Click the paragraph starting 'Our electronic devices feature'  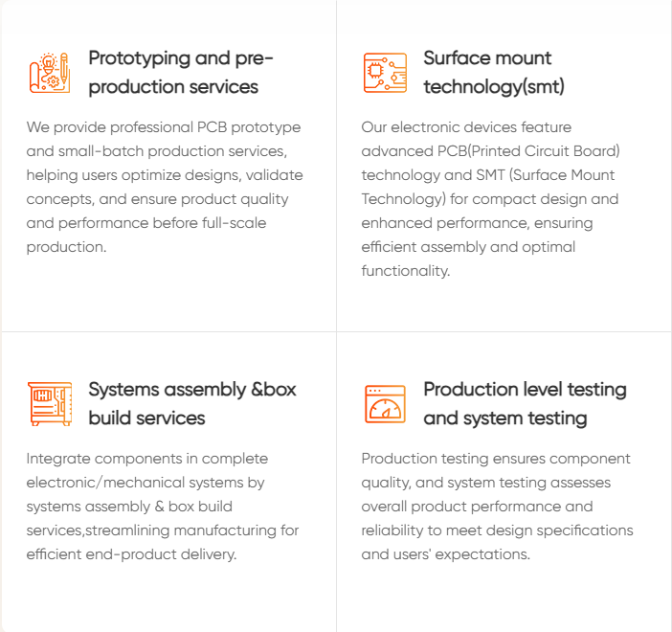[x=491, y=199]
